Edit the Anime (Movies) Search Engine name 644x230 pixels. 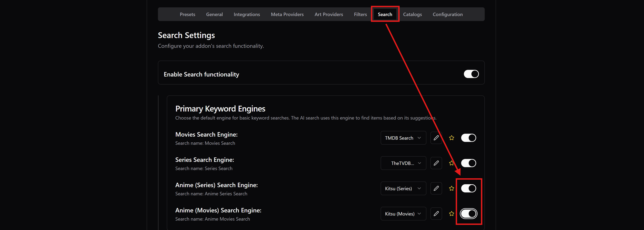click(436, 214)
